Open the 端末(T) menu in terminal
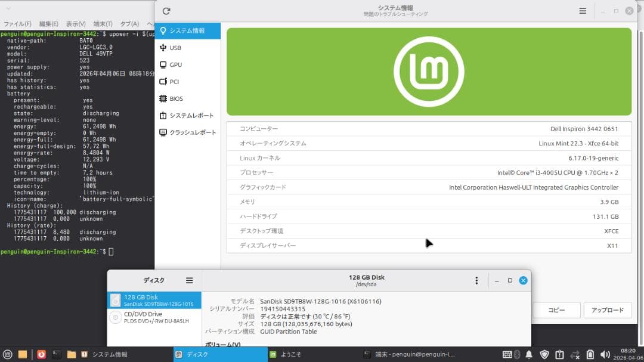The image size is (644, 362). (103, 24)
